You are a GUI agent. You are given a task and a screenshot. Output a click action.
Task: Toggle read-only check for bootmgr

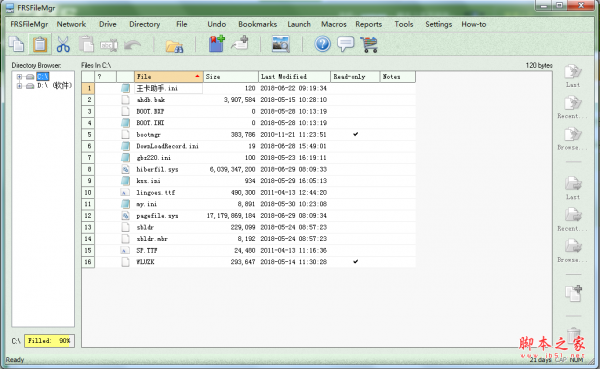355,134
